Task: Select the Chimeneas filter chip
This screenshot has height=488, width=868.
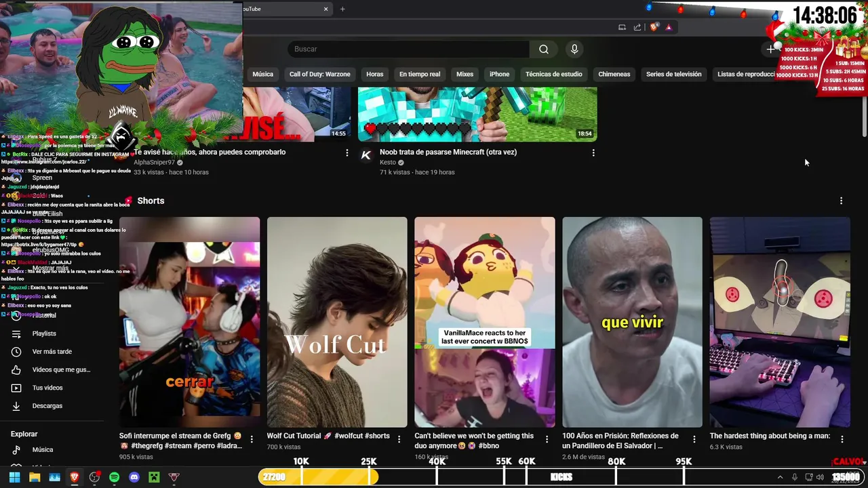Action: 614,74
